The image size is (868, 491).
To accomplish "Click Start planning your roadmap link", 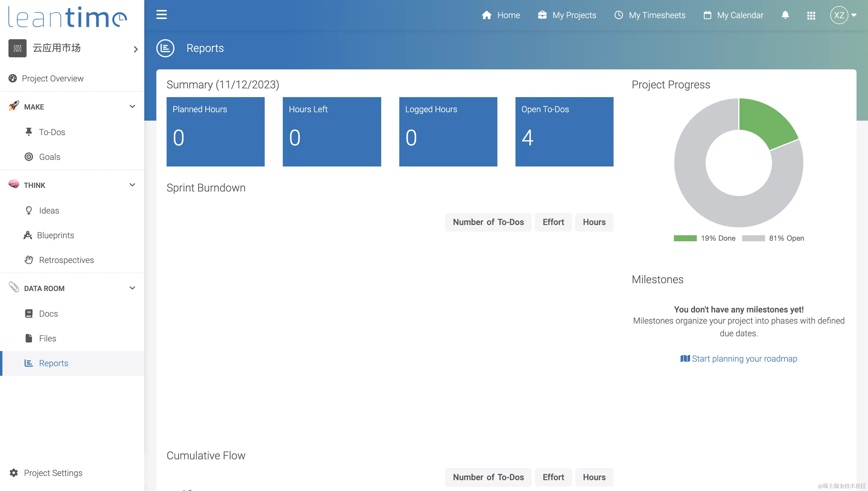I will (739, 359).
